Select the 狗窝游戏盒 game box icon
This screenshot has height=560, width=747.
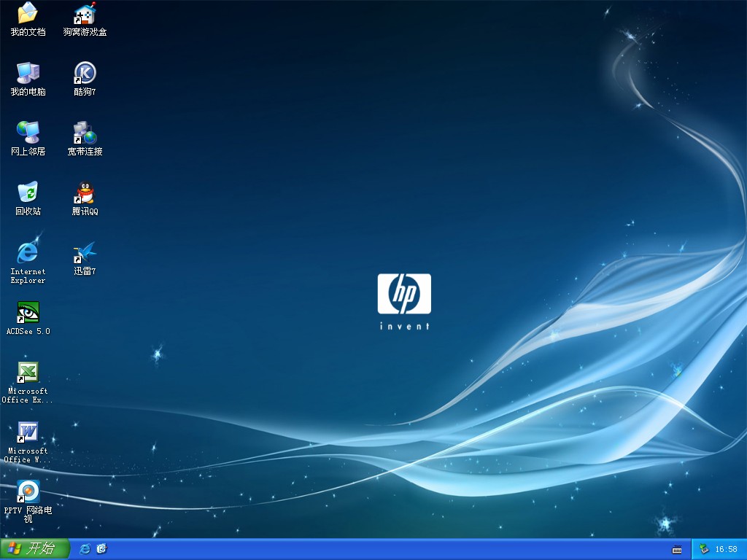[85, 13]
